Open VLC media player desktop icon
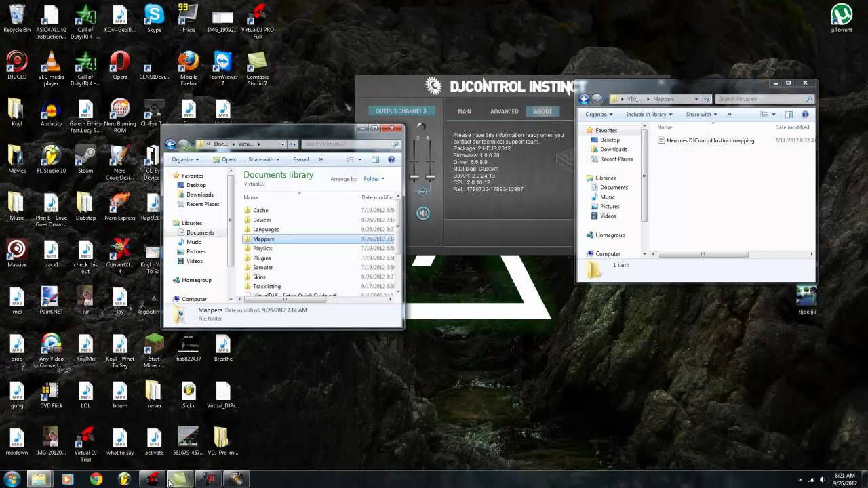This screenshot has height=488, width=868. tap(51, 68)
